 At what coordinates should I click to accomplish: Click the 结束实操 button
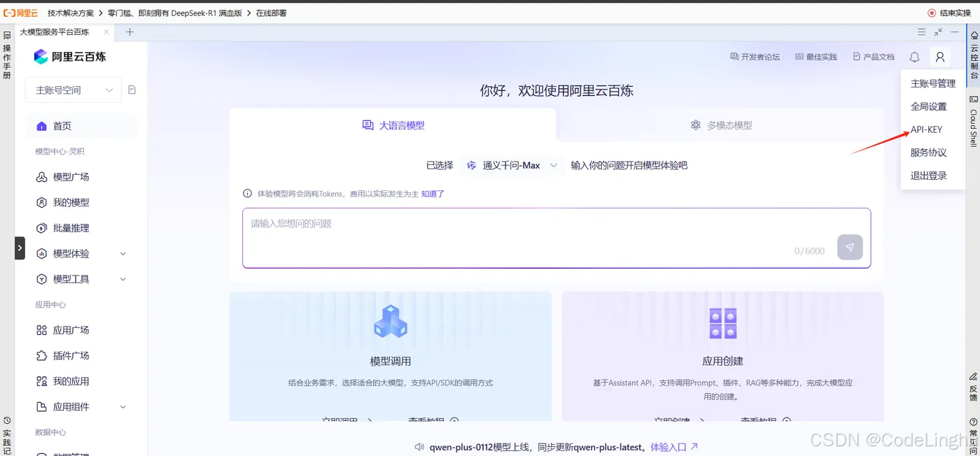pyautogui.click(x=949, y=13)
